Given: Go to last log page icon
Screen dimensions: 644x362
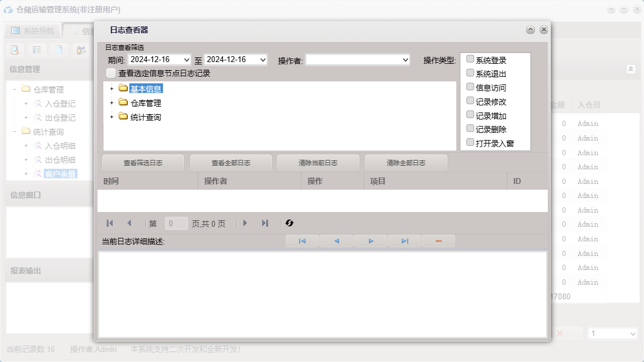Looking at the screenshot, I should (x=265, y=223).
